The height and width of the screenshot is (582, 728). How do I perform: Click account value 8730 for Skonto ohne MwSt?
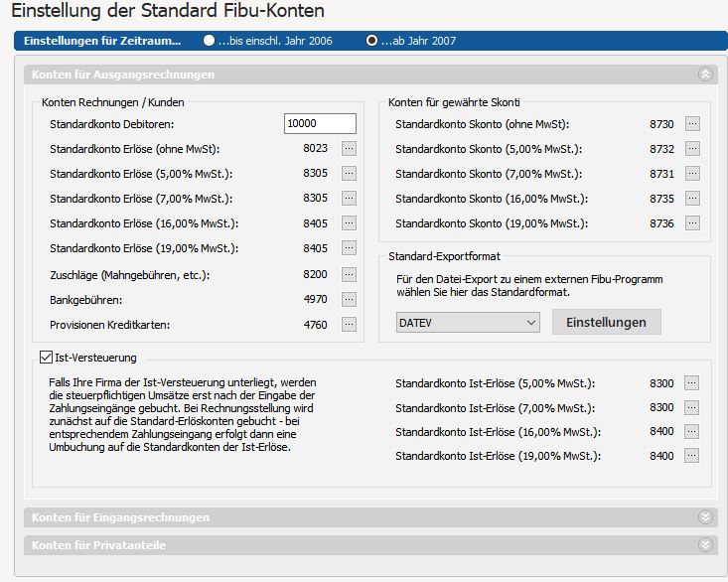(x=661, y=124)
